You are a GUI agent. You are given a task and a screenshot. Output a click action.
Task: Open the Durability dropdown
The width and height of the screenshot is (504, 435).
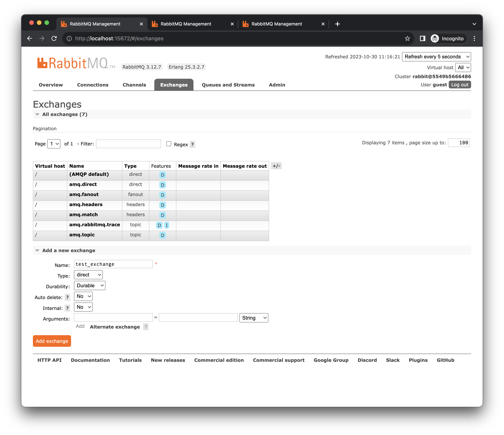[x=90, y=286]
